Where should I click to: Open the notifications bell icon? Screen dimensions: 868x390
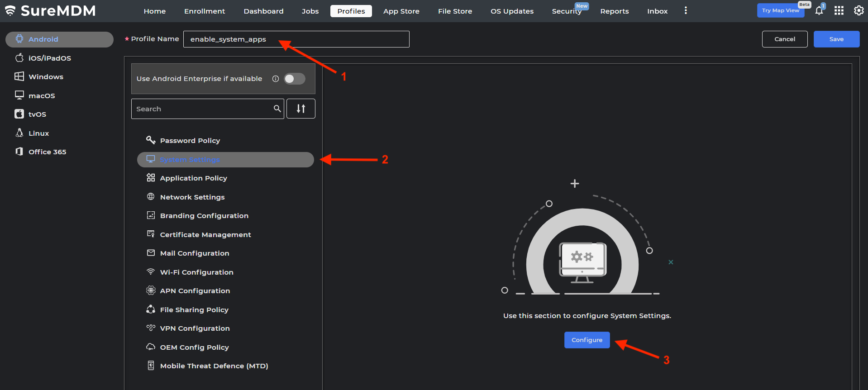(x=819, y=11)
